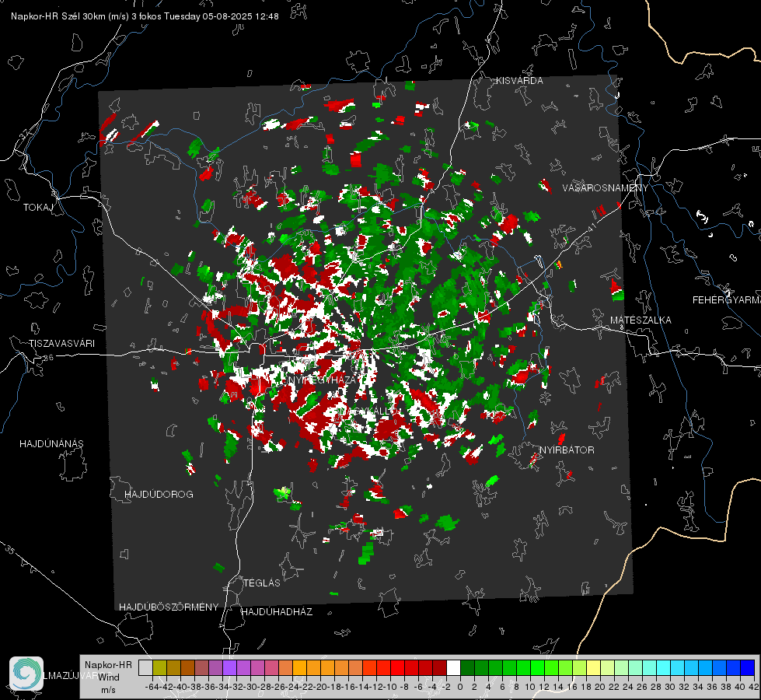The image size is (761, 700).
Task: Click the legend value 42
Action: point(754,687)
